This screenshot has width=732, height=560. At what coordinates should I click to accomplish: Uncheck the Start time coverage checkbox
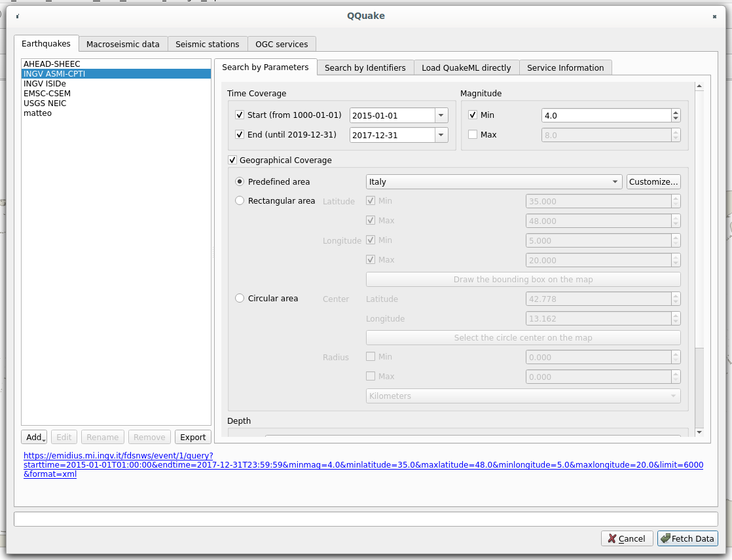[240, 115]
